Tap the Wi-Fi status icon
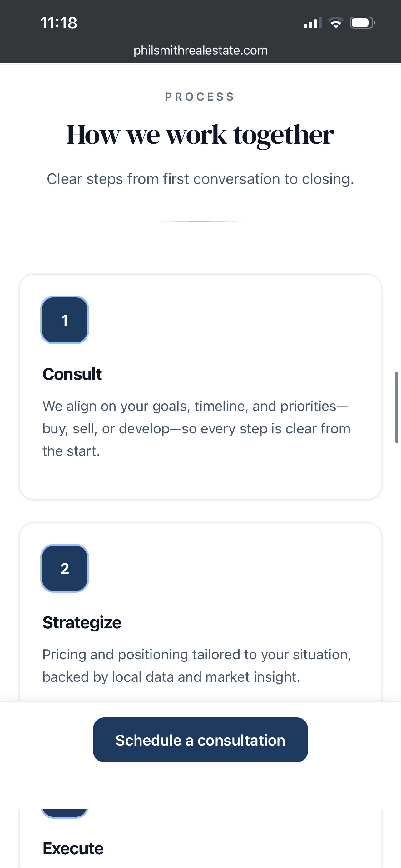Image resolution: width=401 pixels, height=868 pixels. click(336, 22)
